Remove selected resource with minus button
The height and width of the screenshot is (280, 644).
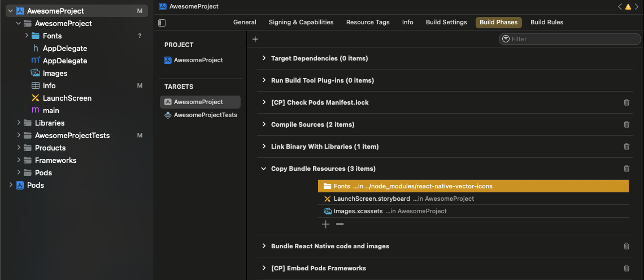coord(340,225)
